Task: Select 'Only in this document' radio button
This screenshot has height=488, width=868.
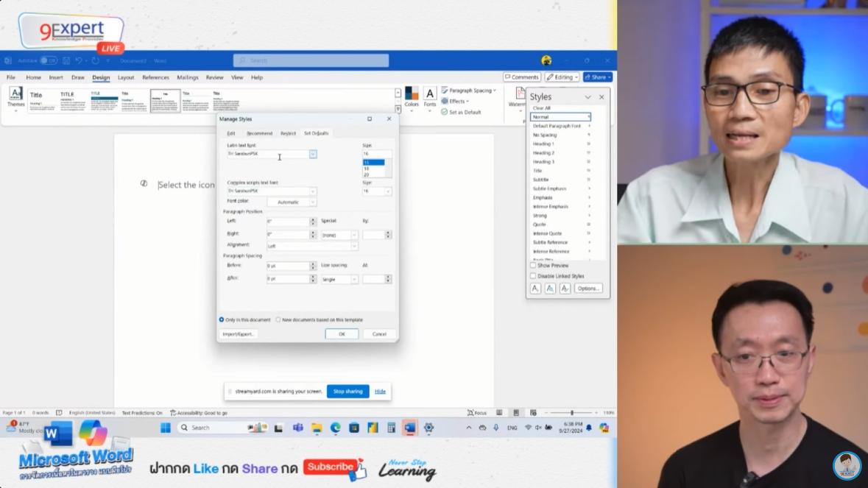Action: click(222, 319)
